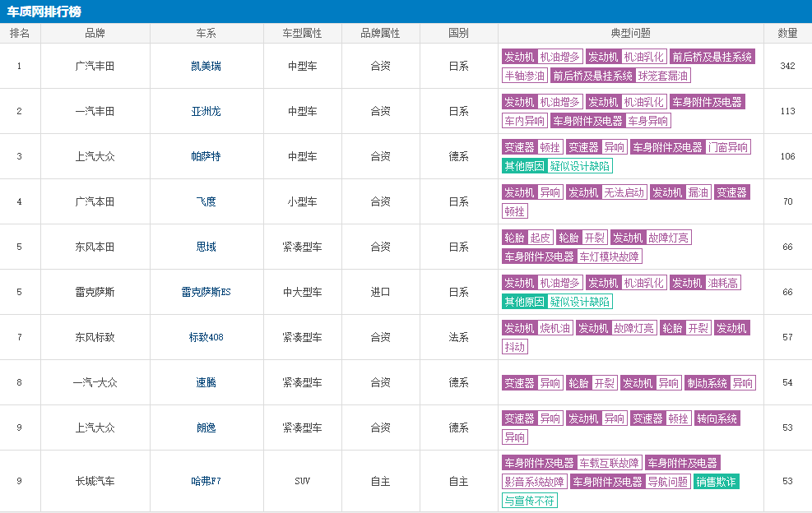The width and height of the screenshot is (812, 513).
Task: Click the 转向系统 tag in 朗逸 row
Action: point(717,418)
